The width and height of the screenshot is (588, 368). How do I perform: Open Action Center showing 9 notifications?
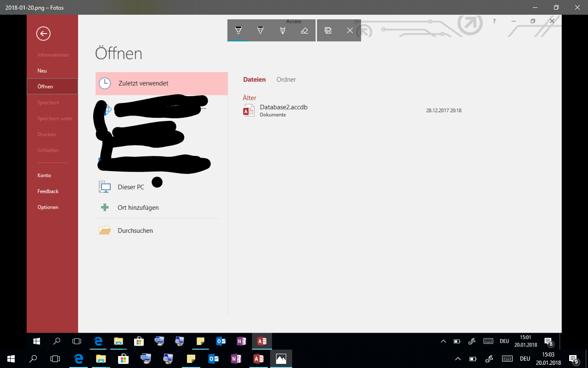click(573, 359)
